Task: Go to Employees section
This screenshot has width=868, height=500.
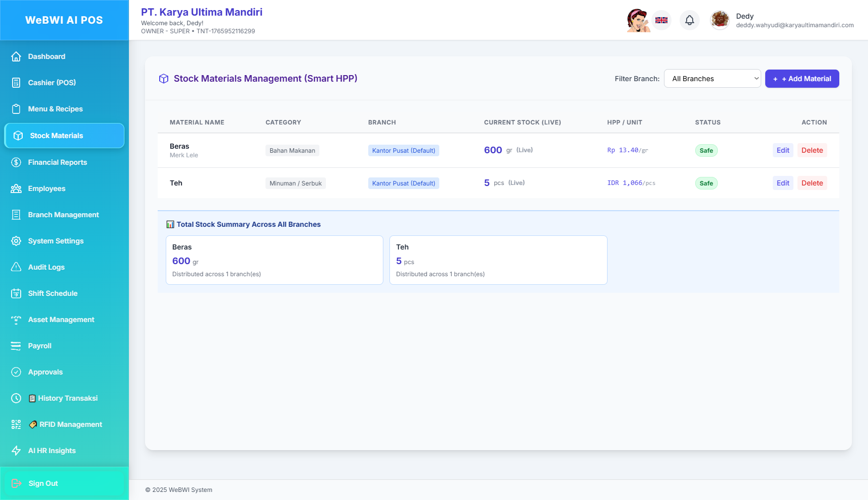Action: pos(47,189)
